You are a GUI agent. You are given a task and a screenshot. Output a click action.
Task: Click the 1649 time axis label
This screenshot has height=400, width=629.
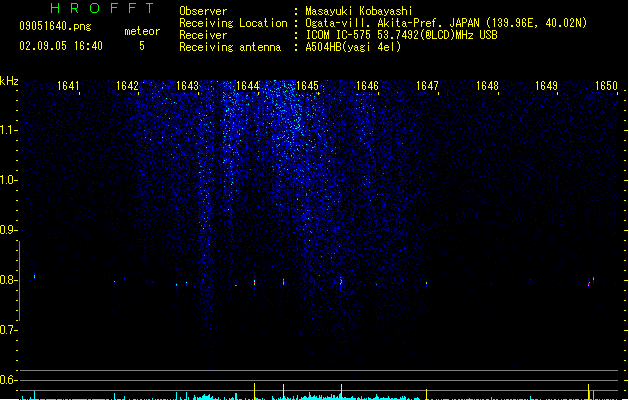(x=546, y=86)
